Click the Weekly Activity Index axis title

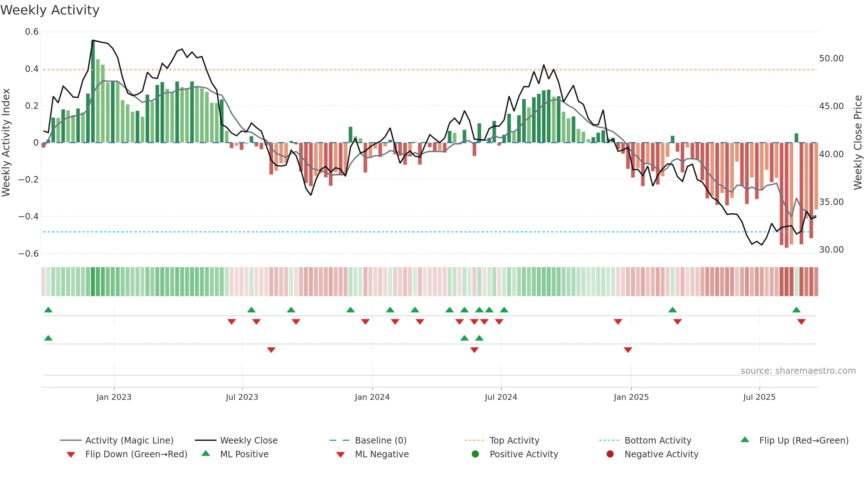[x=6, y=142]
